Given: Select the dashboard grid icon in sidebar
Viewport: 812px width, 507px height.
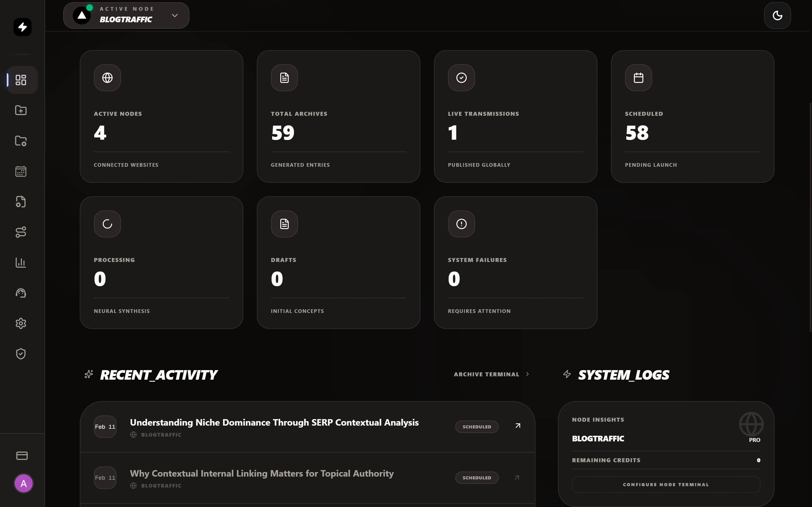Looking at the screenshot, I should pos(21,79).
